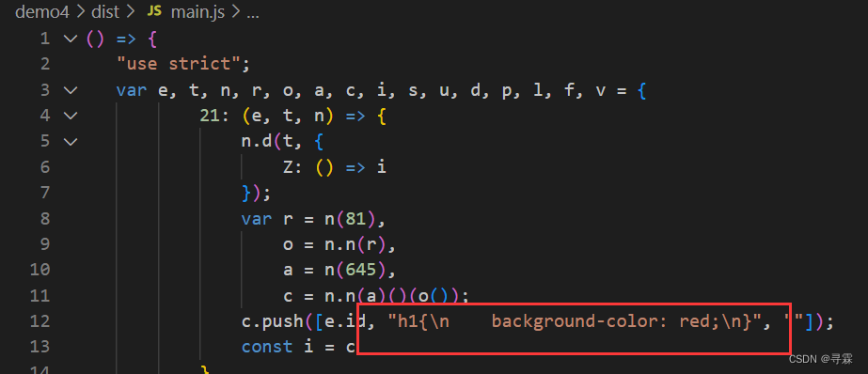Screen dimensions: 868x374
Task: Click the "use strict" string
Action: click(x=178, y=64)
